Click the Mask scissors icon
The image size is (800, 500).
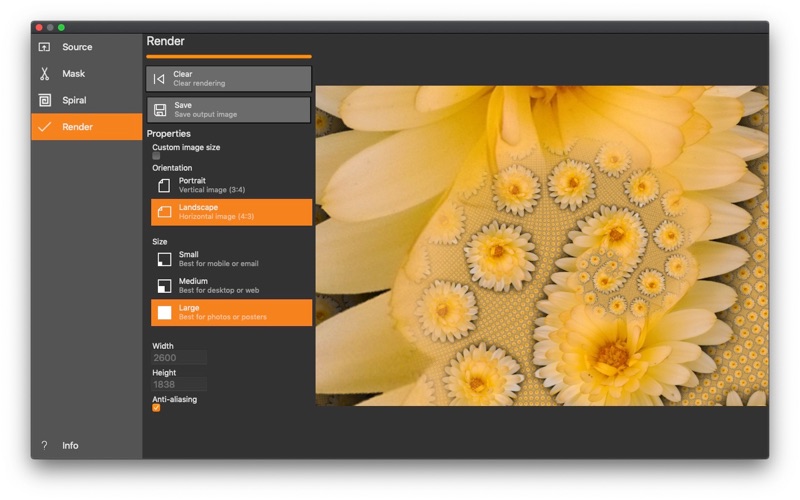click(x=44, y=73)
